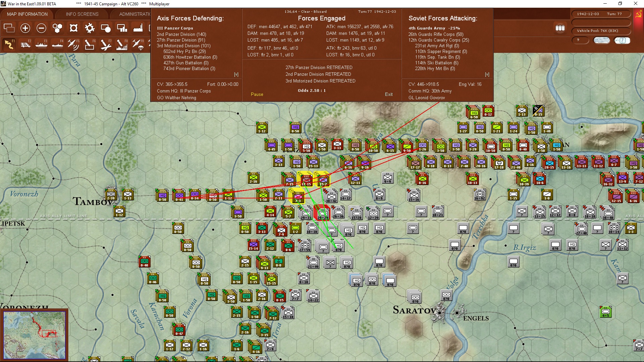Toggle the gear preferences icon

(90, 28)
